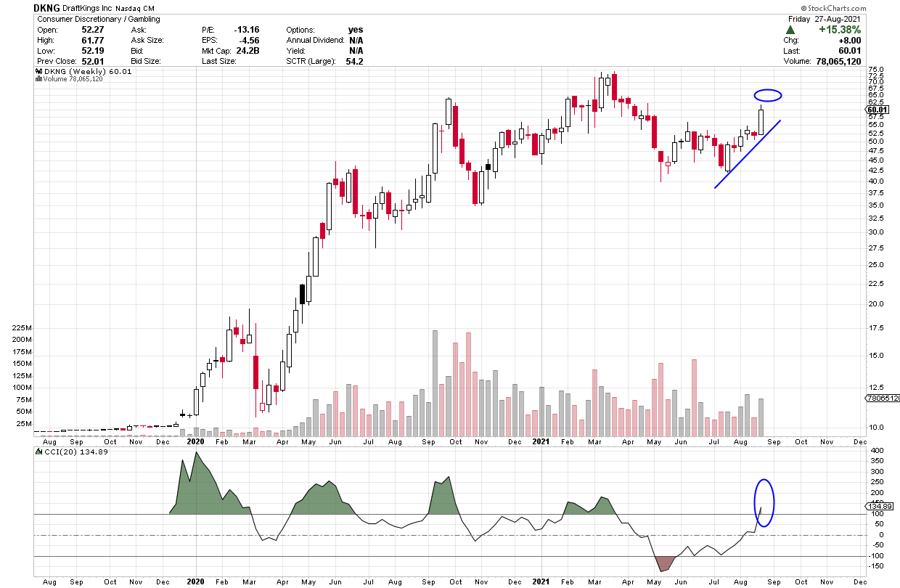Click the volume legend icon before Volume 78,065,120
Screen dimensions: 900x588
tap(38, 79)
